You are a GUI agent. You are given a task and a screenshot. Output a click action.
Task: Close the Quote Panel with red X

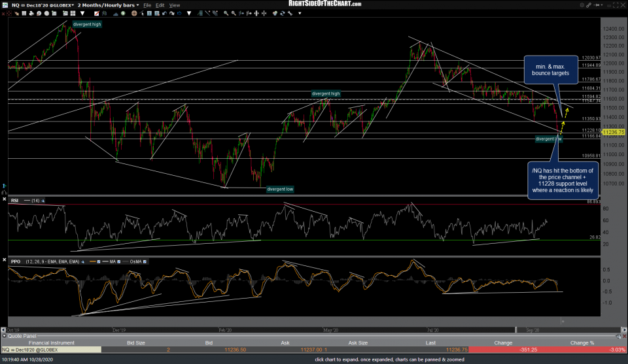point(624,337)
